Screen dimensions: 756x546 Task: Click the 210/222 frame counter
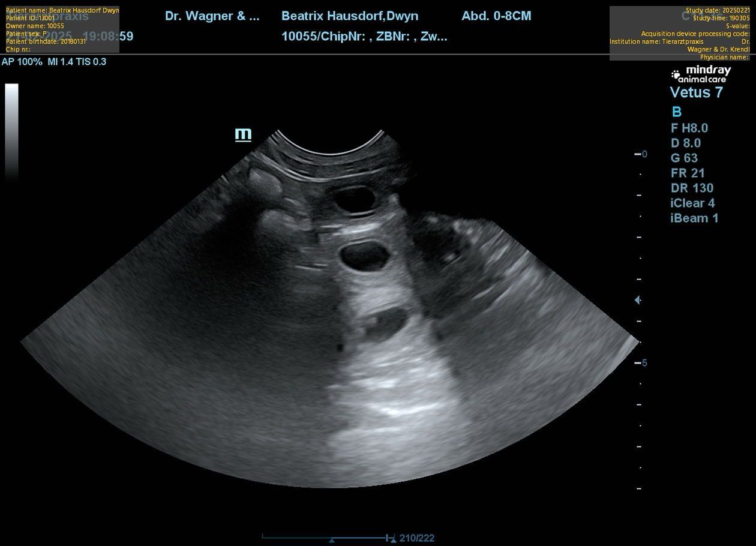(416, 538)
